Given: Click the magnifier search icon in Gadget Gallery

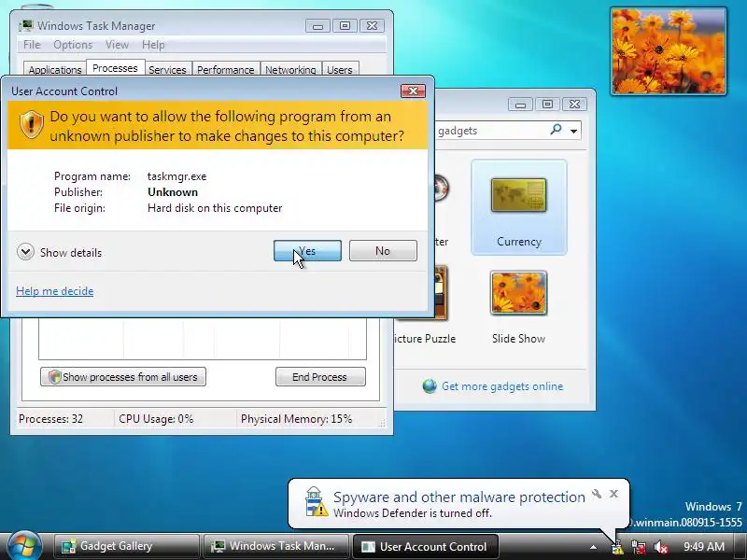Looking at the screenshot, I should (556, 130).
